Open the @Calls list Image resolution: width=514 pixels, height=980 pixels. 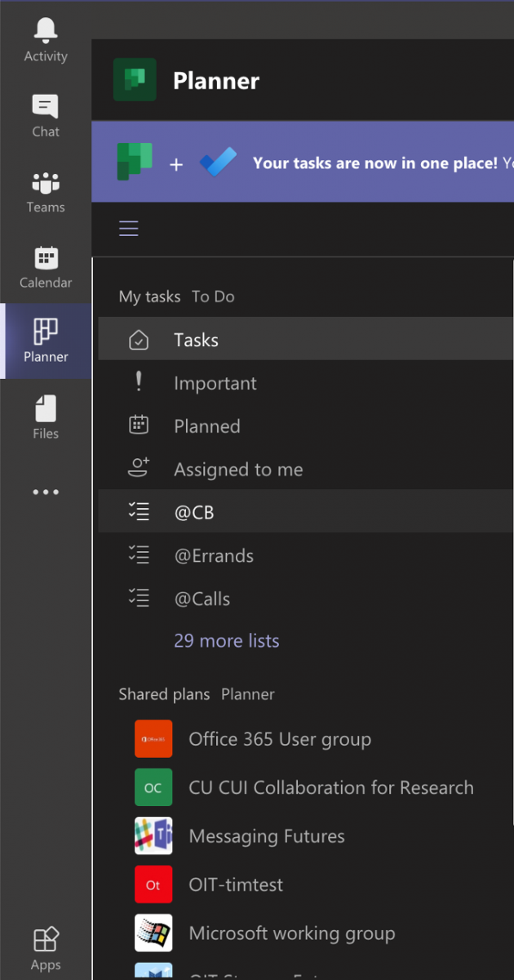pyautogui.click(x=306, y=599)
